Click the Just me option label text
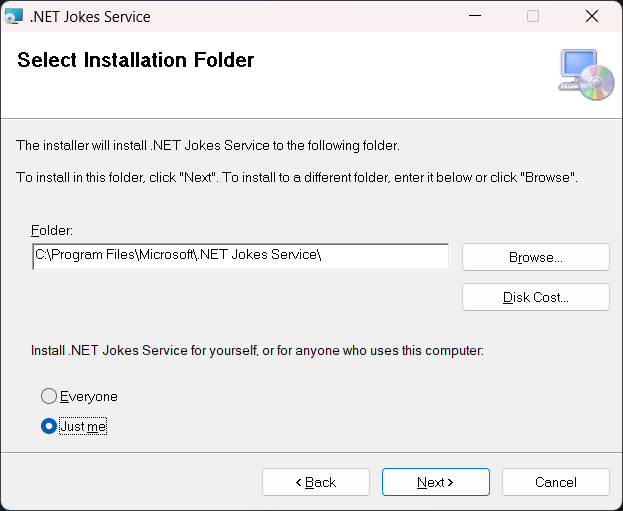This screenshot has height=511, width=623. pos(83,426)
